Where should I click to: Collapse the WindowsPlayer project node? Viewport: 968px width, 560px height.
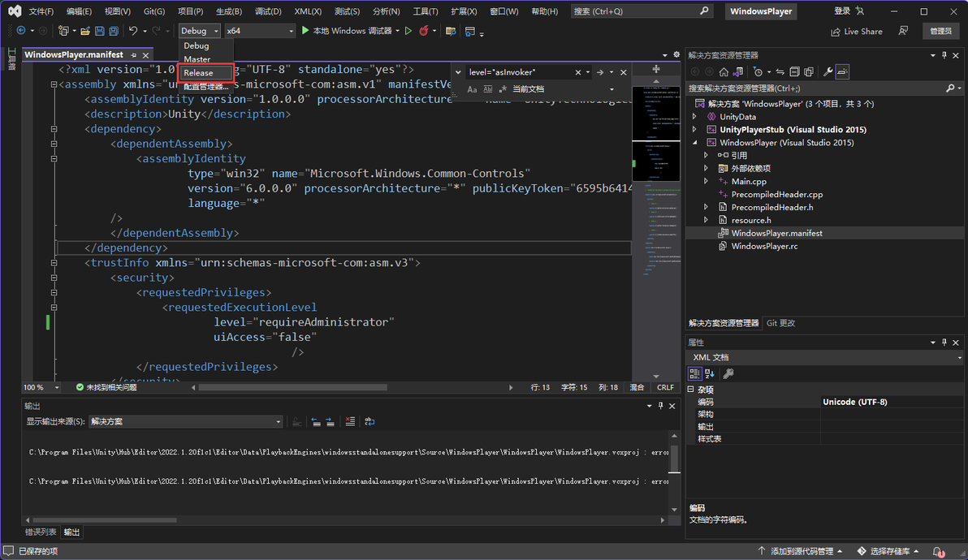pyautogui.click(x=694, y=143)
